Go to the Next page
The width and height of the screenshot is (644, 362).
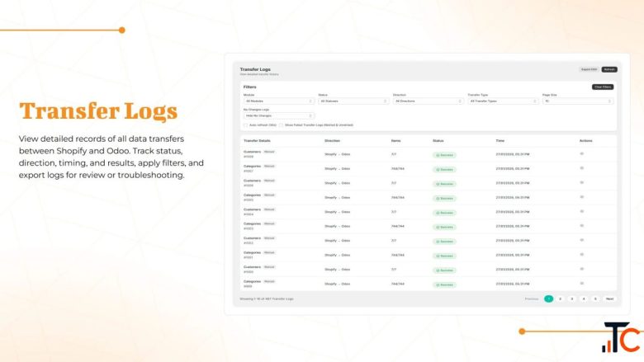click(x=609, y=299)
